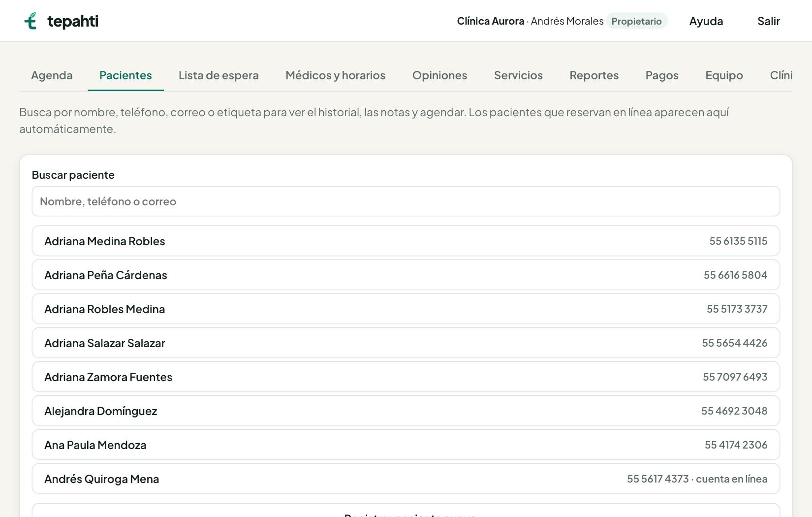
Task: Go to the Opiniones tab
Action: 439,75
